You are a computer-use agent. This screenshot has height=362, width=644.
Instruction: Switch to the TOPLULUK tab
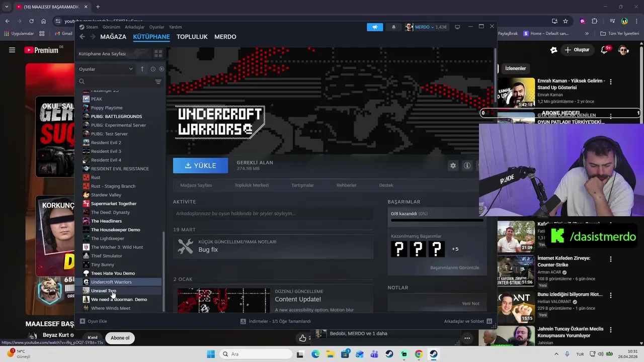point(192,37)
